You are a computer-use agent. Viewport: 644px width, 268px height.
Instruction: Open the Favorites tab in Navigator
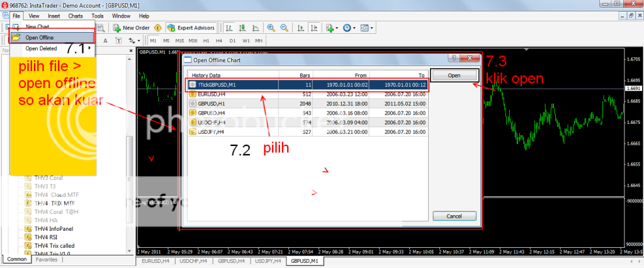point(47,259)
